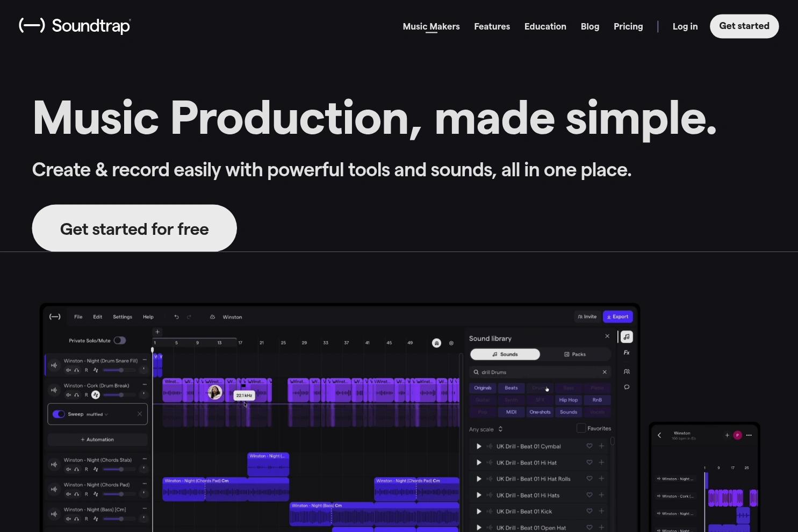Click the hexagon settings icon beside the ruler
Screen dimensions: 798x532
(x=451, y=343)
